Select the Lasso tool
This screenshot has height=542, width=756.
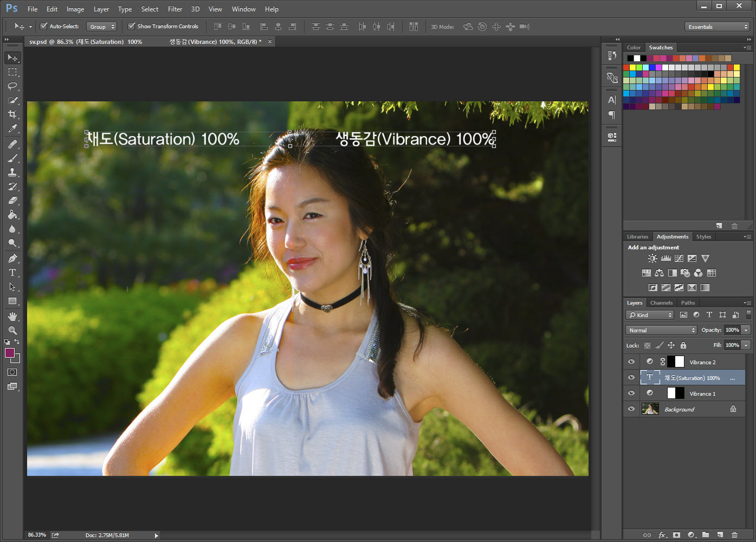click(12, 86)
